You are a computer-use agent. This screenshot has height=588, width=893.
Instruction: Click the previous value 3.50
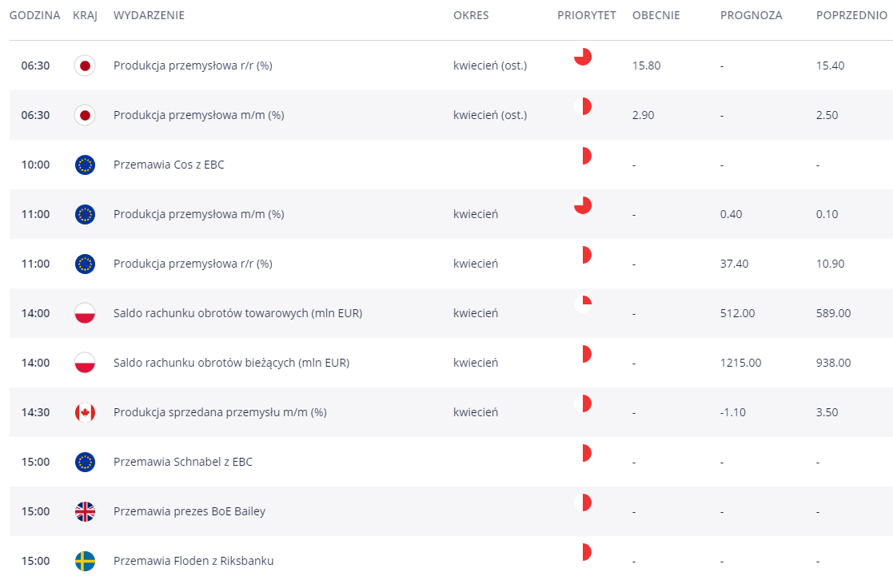coord(827,412)
